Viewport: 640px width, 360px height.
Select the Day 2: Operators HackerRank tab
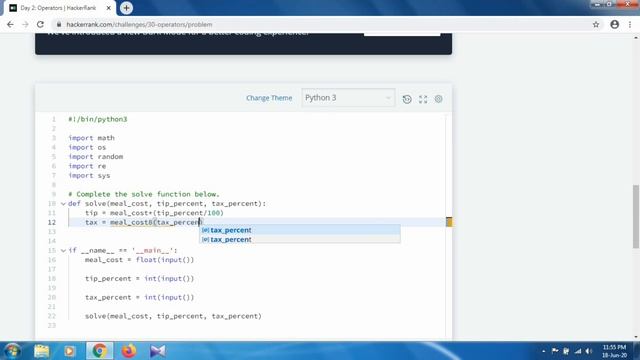[x=58, y=8]
